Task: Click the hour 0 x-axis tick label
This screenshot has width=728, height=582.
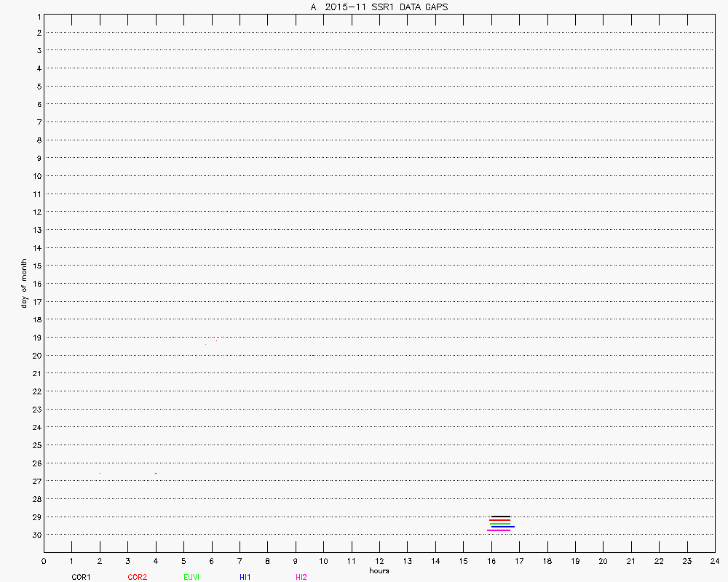Action: pos(44,561)
